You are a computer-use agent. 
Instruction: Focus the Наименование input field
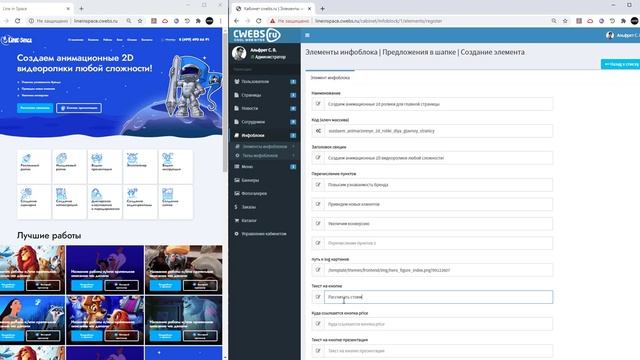click(x=438, y=104)
